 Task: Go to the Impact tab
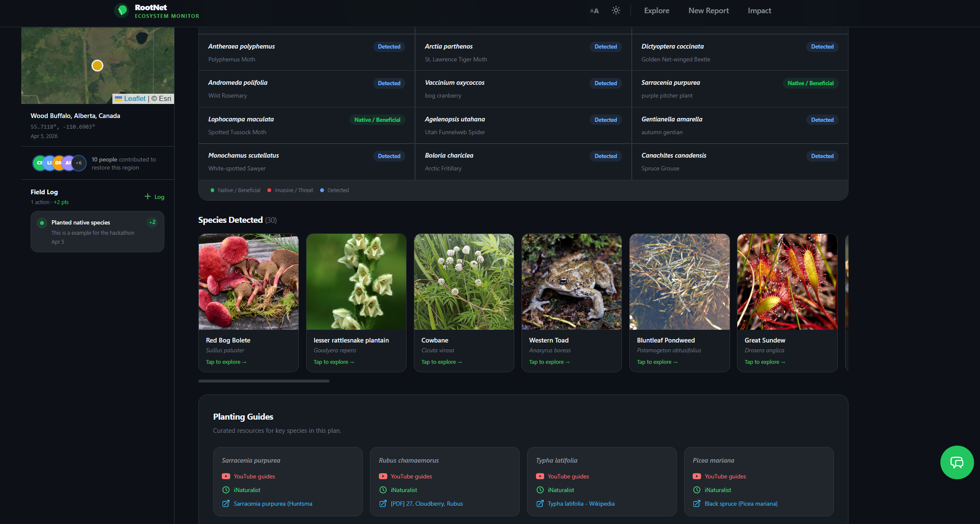tap(759, 11)
